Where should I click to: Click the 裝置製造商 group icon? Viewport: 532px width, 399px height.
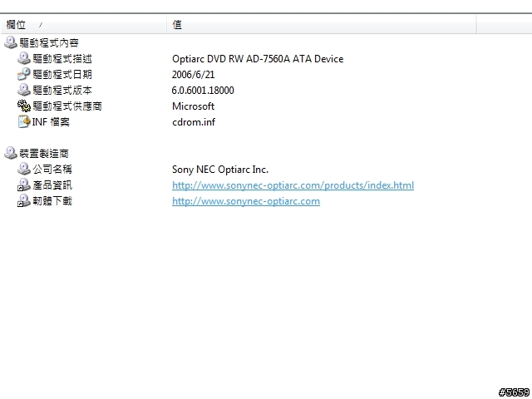pyautogui.click(x=11, y=153)
